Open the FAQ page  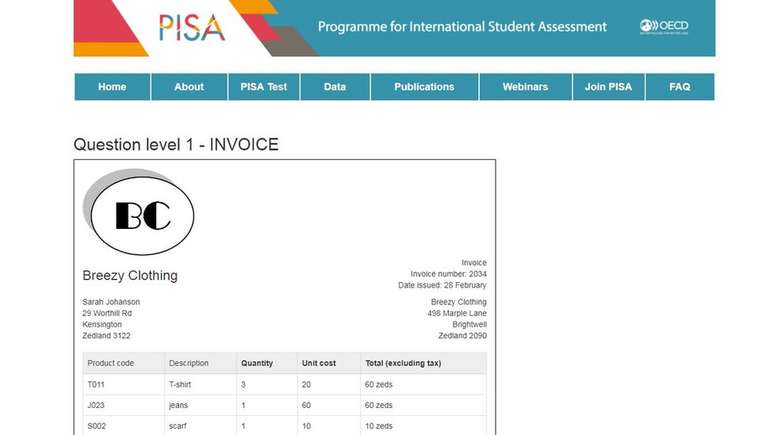680,87
